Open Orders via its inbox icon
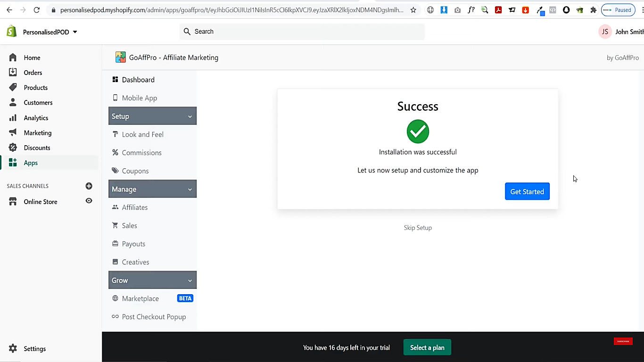The height and width of the screenshot is (362, 644). 13,73
